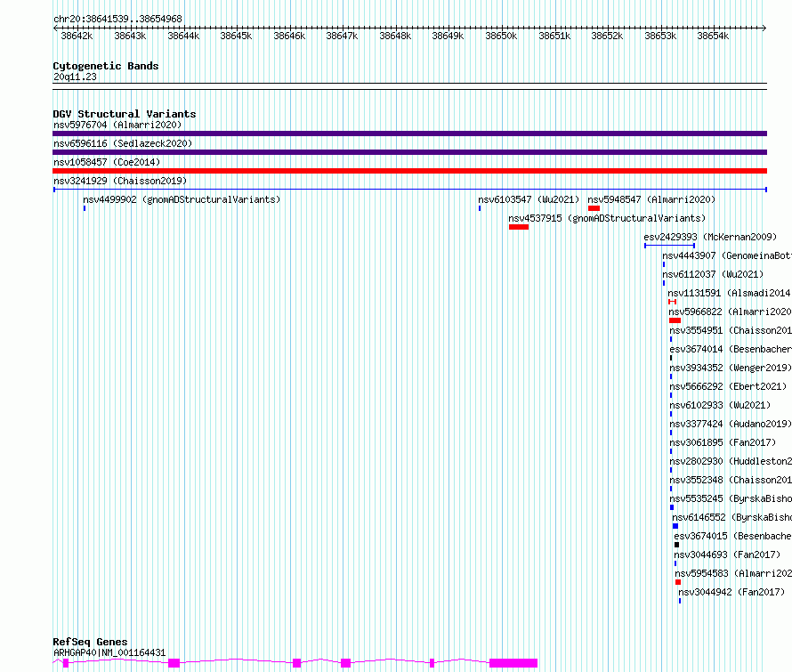Open nsv6103547 (Wu2021) variant label
Image resolution: width=792 pixels, height=672 pixels.
pos(529,199)
